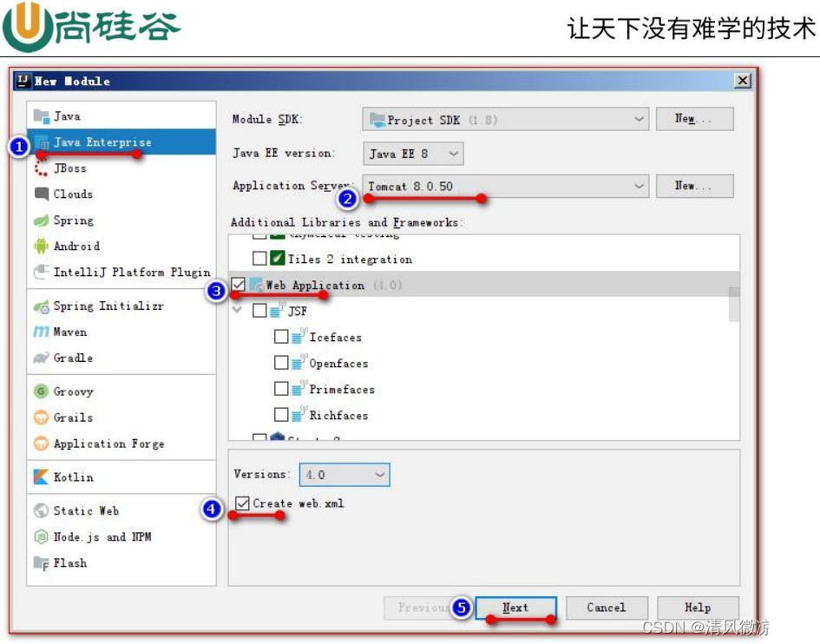Image resolution: width=820 pixels, height=644 pixels.
Task: Click the Next button
Action: click(515, 608)
